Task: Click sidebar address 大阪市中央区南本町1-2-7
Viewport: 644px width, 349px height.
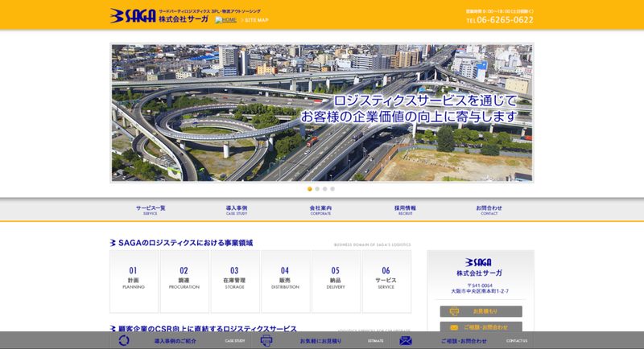Action: [x=480, y=291]
